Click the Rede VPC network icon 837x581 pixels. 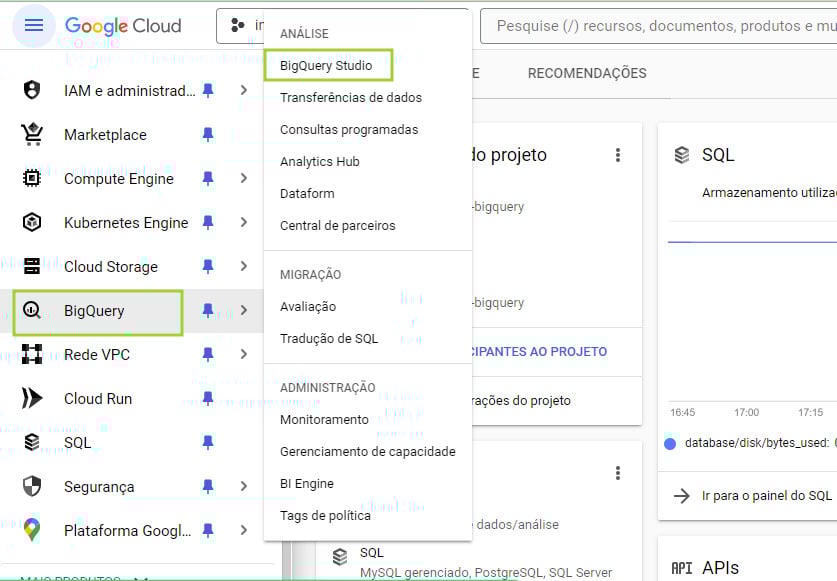point(32,354)
